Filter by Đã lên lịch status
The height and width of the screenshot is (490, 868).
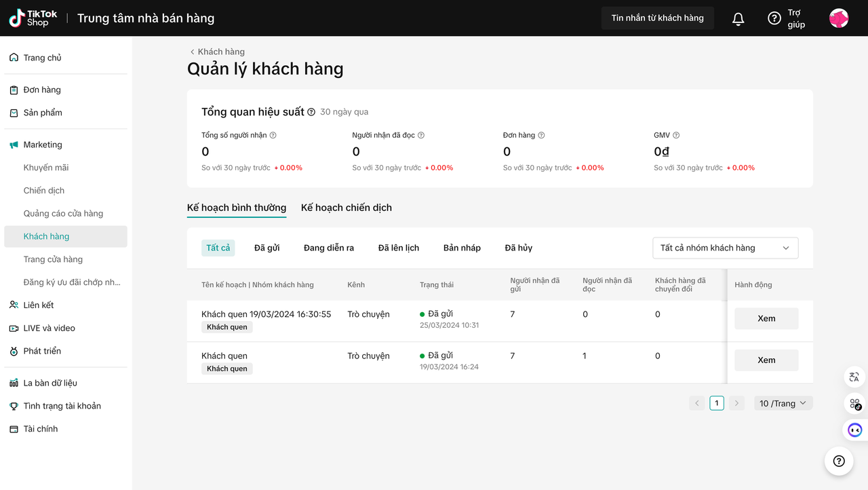399,248
